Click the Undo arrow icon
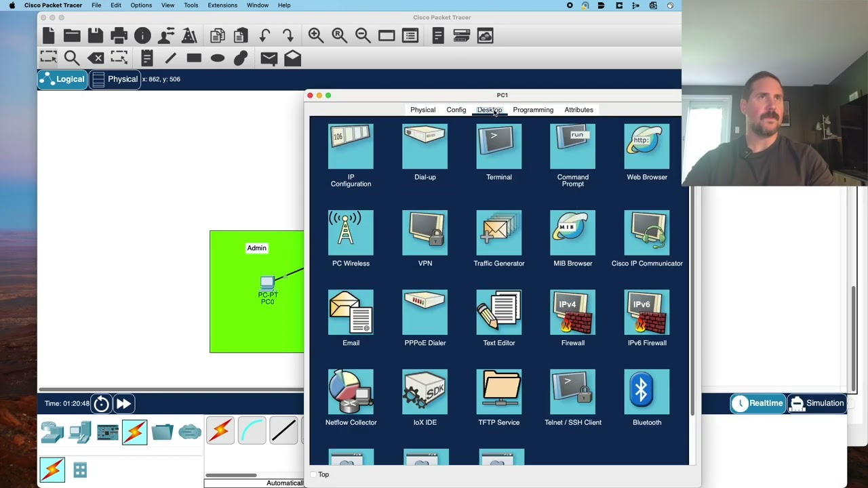Image resolution: width=868 pixels, height=488 pixels. click(264, 35)
